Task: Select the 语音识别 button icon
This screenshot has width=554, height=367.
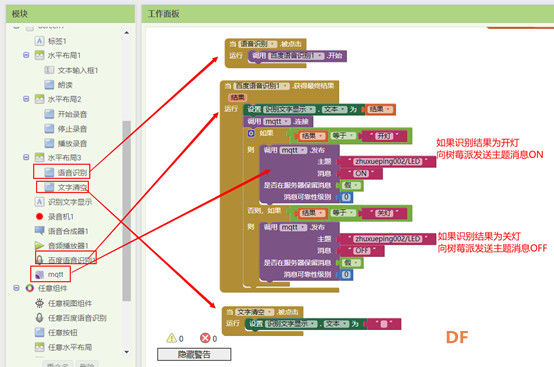Action: [x=49, y=172]
